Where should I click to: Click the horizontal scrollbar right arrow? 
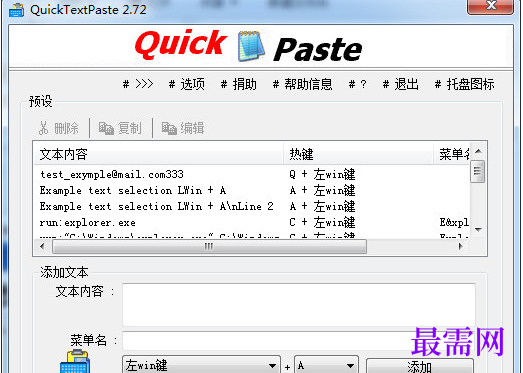461,247
